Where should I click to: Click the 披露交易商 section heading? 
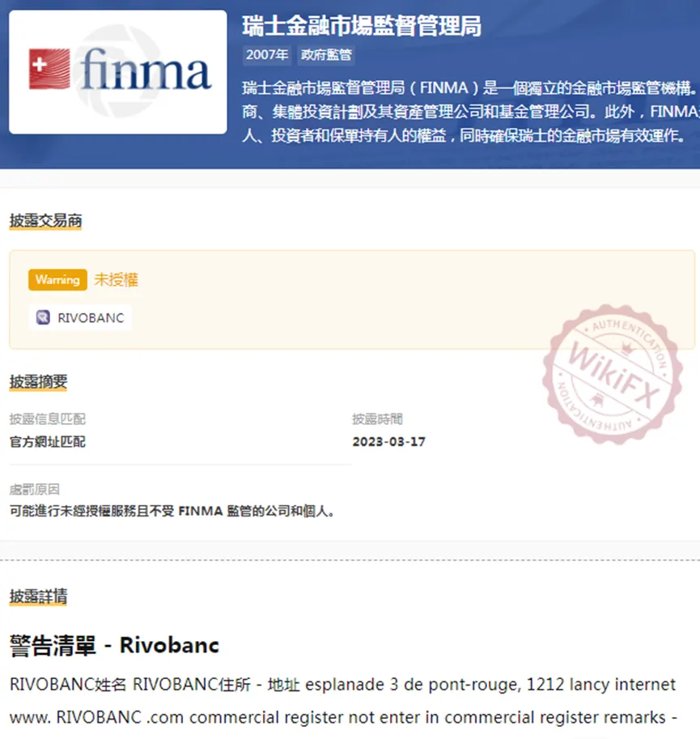pyautogui.click(x=45, y=221)
